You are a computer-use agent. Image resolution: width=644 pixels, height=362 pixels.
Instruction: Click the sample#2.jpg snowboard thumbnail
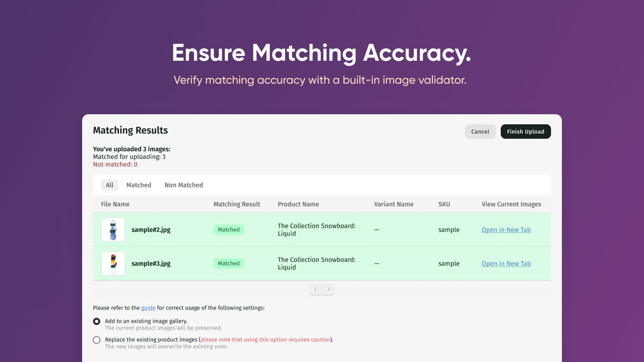[113, 230]
